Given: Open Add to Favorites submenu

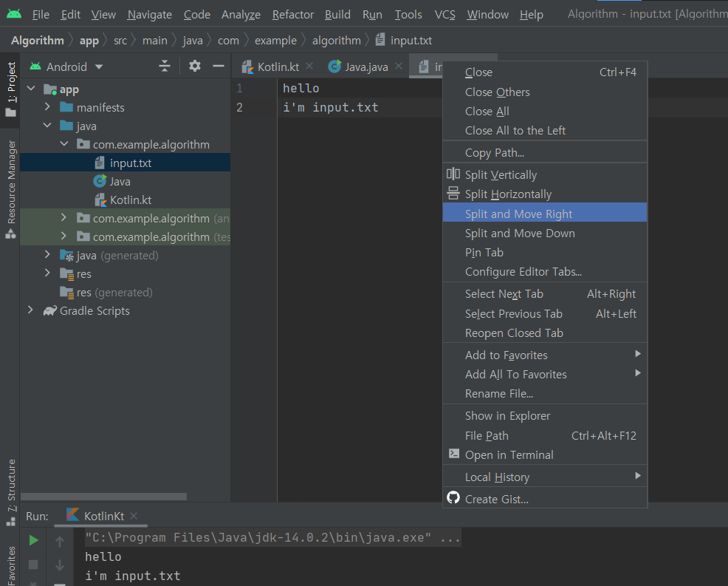Looking at the screenshot, I should click(545, 355).
